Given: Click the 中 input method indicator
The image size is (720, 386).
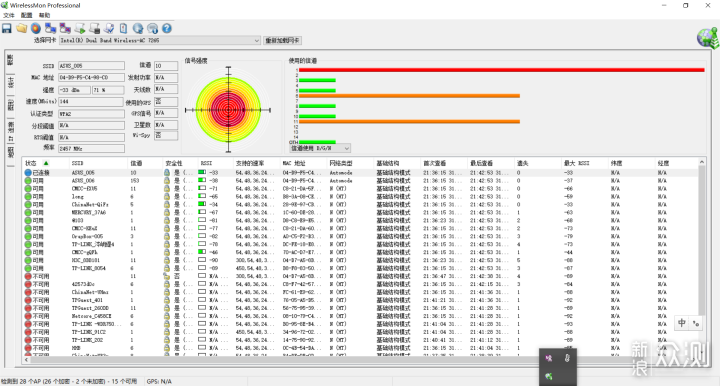Looking at the screenshot, I should coord(682,323).
